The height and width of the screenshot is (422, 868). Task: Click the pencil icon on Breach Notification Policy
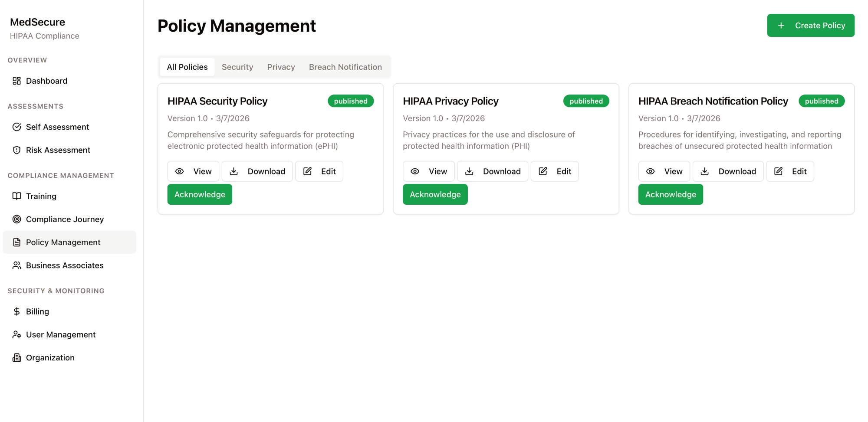pyautogui.click(x=778, y=171)
